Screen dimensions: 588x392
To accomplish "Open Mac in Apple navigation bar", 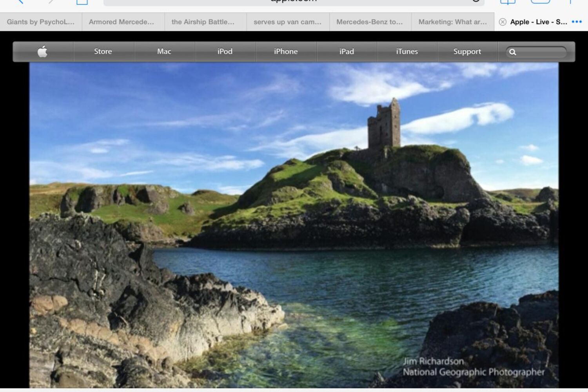I will tap(164, 51).
